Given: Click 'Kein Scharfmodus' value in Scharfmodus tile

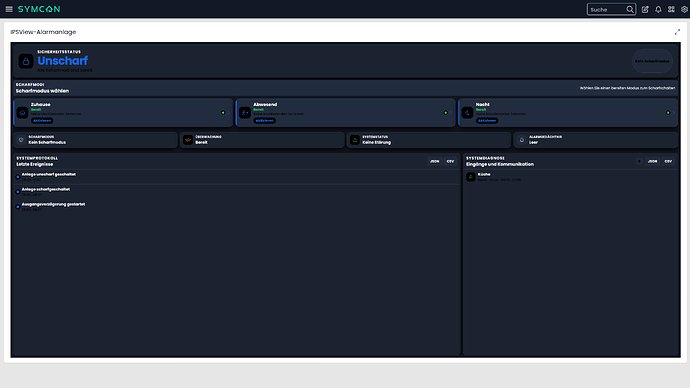Looking at the screenshot, I should click(x=47, y=143).
